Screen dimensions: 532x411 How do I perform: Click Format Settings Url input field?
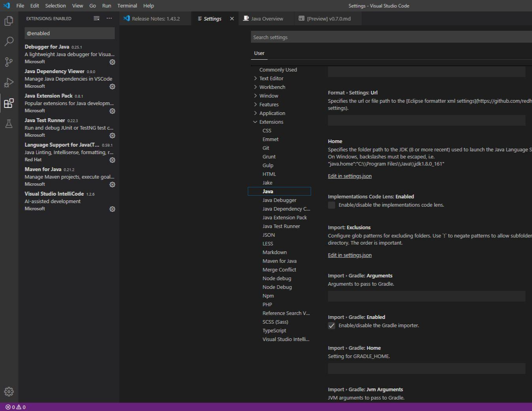427,121
